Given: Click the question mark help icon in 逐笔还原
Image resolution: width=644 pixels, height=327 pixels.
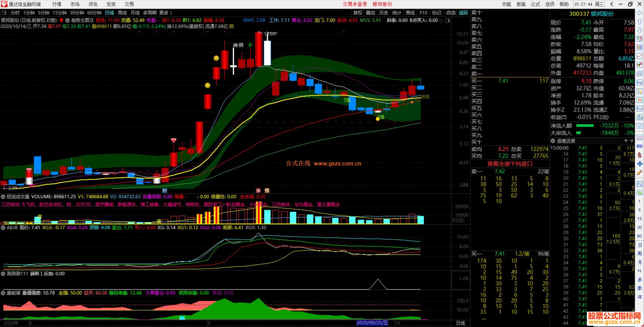Looking at the screenshot, I should pos(631,141).
